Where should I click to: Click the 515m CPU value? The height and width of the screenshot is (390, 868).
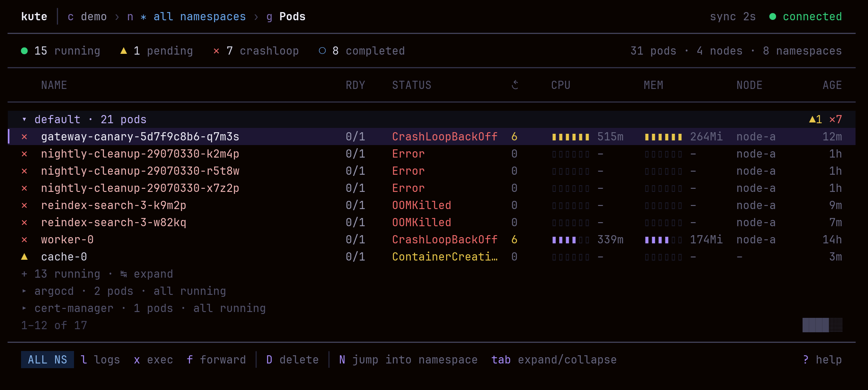coord(610,137)
